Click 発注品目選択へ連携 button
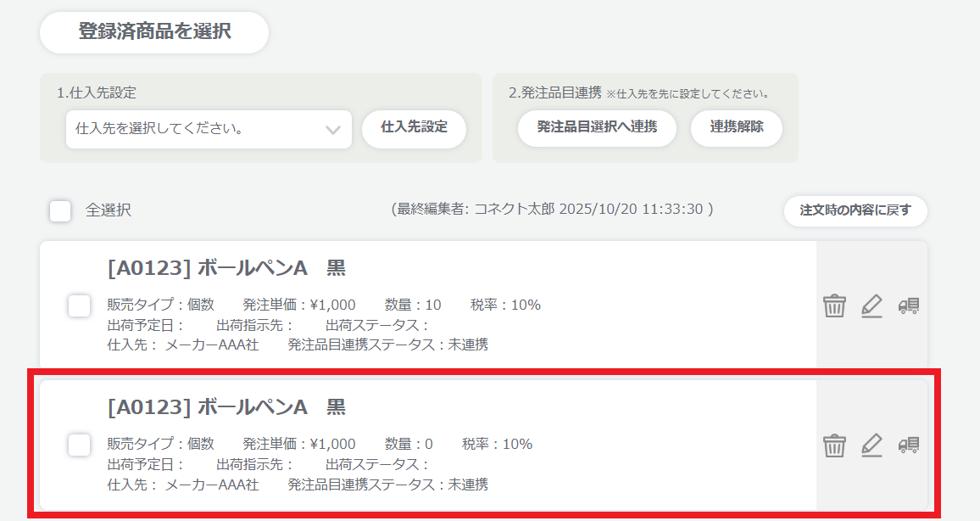Screen dimensions: 980x521 (597, 128)
